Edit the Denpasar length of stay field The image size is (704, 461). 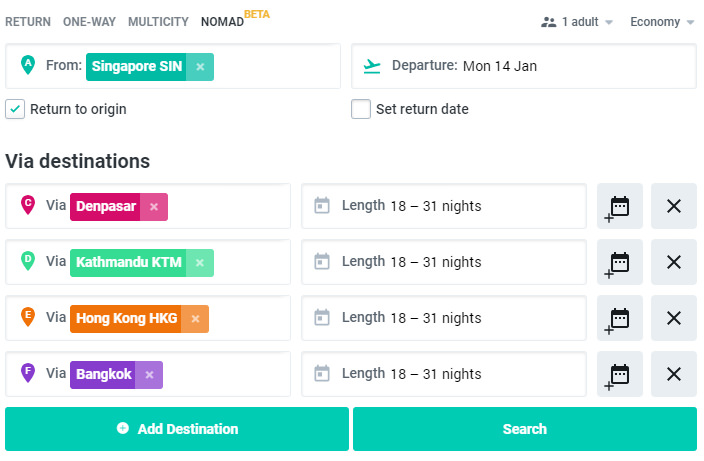(443, 206)
